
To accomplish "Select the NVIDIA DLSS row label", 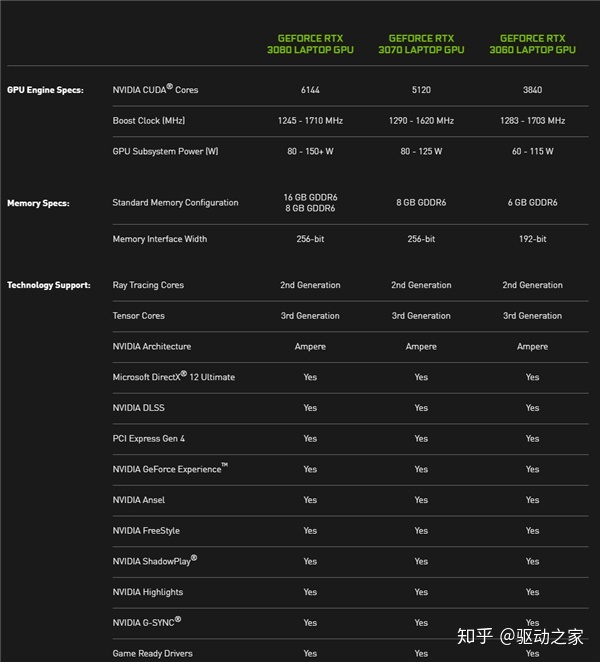I will [x=138, y=408].
